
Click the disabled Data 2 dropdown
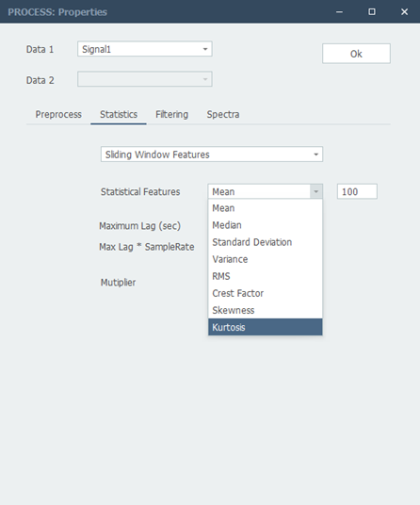click(x=144, y=79)
